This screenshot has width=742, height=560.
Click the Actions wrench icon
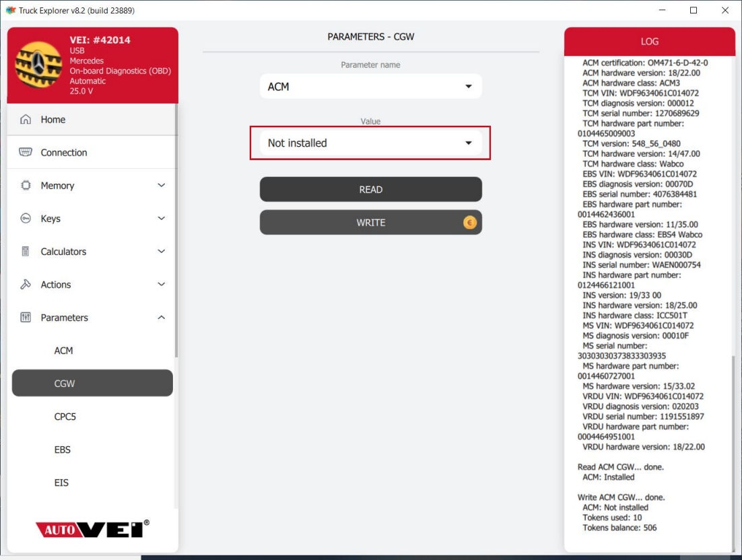[26, 285]
